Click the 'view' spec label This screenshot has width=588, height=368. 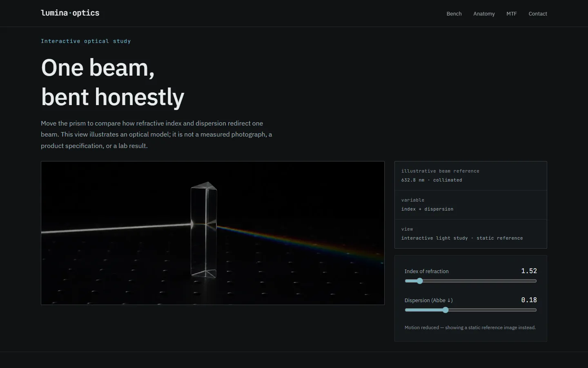coord(407,229)
